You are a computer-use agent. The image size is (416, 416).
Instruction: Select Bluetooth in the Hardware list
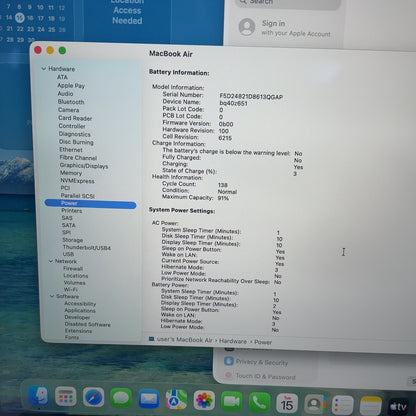pyautogui.click(x=71, y=102)
